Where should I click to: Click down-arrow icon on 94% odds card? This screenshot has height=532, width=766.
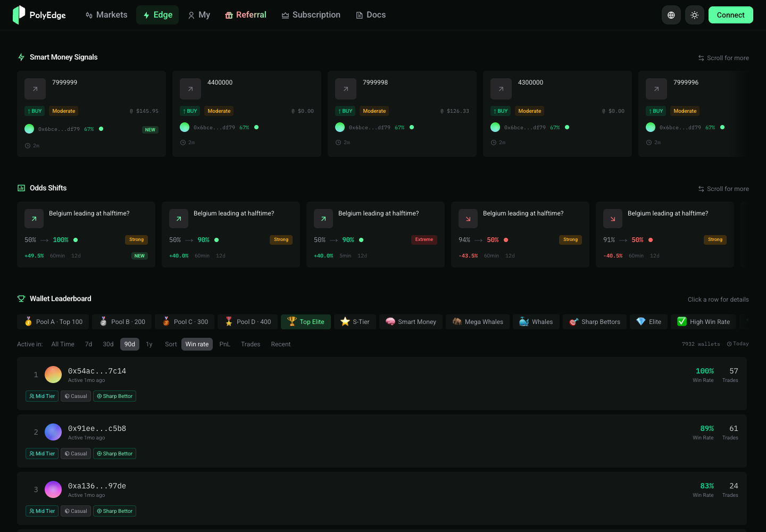pos(468,219)
